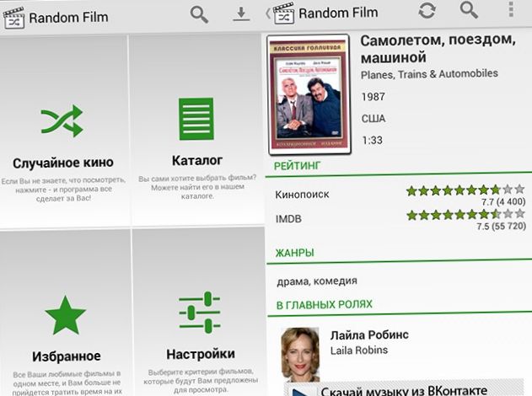Tap the search icon on the film page

point(469,10)
